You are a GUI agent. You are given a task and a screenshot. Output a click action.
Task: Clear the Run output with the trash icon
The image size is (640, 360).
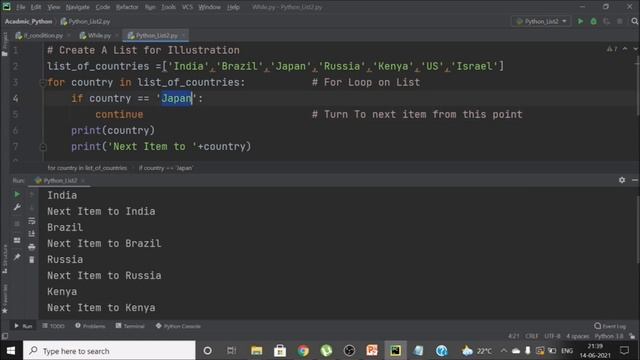coord(32,260)
